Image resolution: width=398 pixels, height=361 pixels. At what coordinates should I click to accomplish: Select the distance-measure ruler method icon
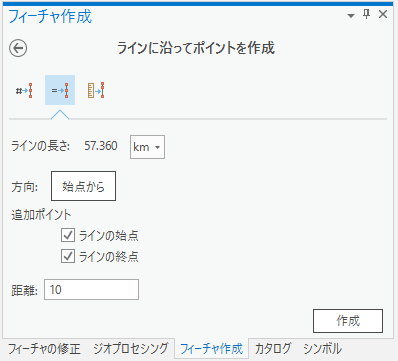pos(96,90)
